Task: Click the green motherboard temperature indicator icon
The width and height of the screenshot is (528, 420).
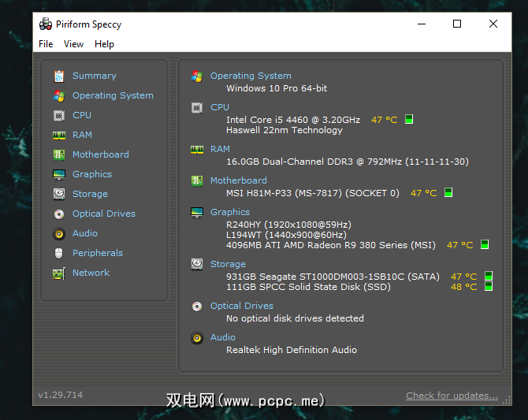Action: [448, 192]
